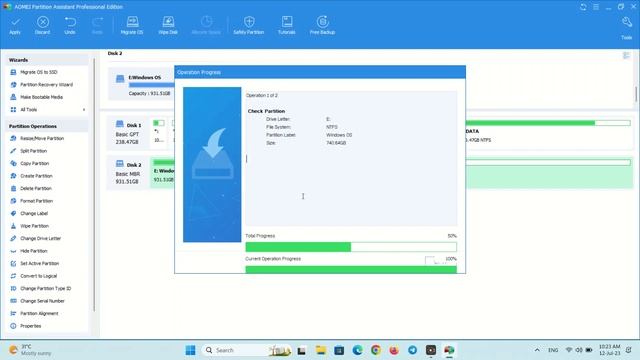Image resolution: width=640 pixels, height=360 pixels.
Task: Select Migrate OS to SSD wizard
Action: [39, 72]
